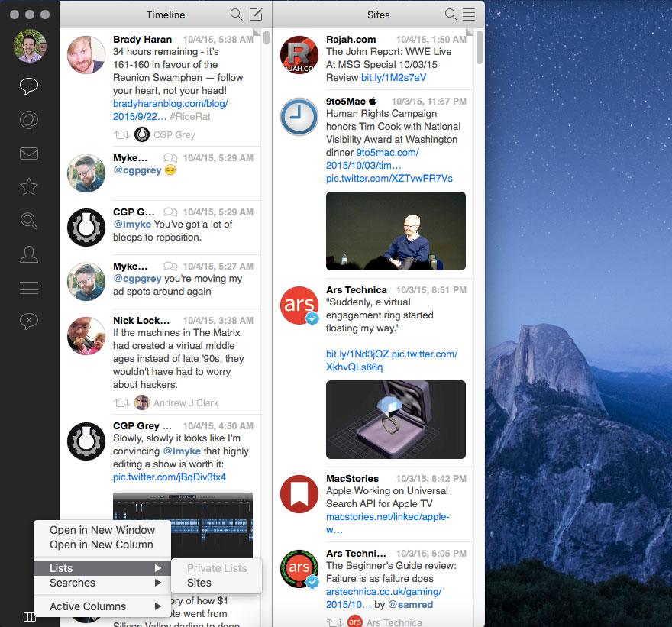
Task: Click Rajah.com avatar
Action: tap(299, 55)
